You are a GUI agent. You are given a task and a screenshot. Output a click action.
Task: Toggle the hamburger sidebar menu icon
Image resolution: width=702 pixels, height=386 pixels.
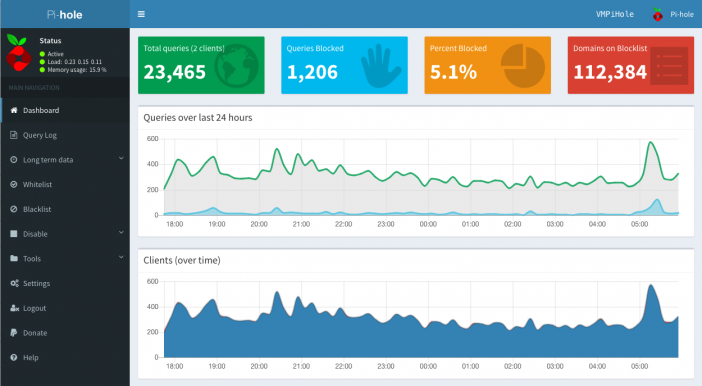point(141,14)
